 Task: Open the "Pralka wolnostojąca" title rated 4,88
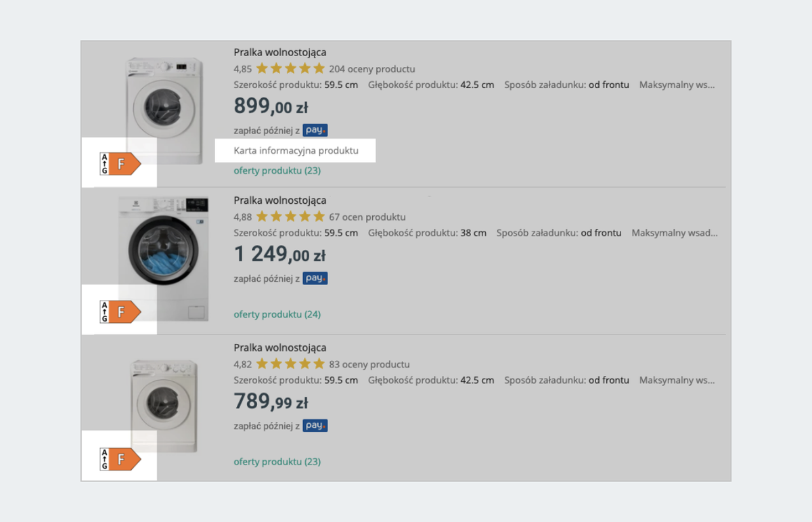(280, 200)
